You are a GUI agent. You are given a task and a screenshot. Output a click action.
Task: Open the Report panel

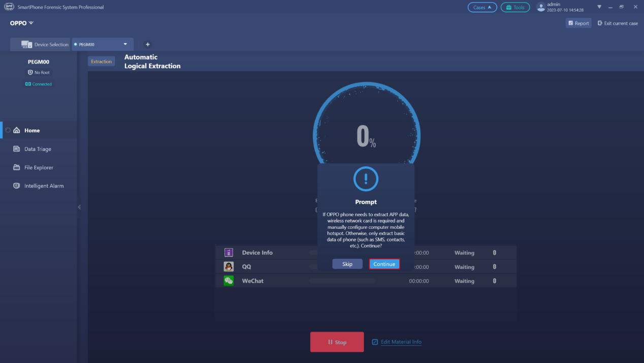coord(578,23)
